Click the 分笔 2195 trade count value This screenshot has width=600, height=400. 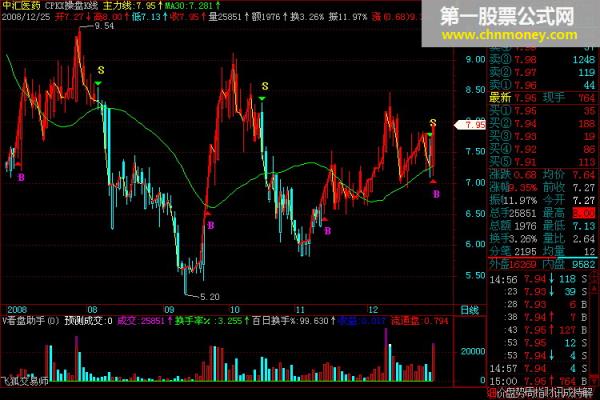tap(513, 251)
